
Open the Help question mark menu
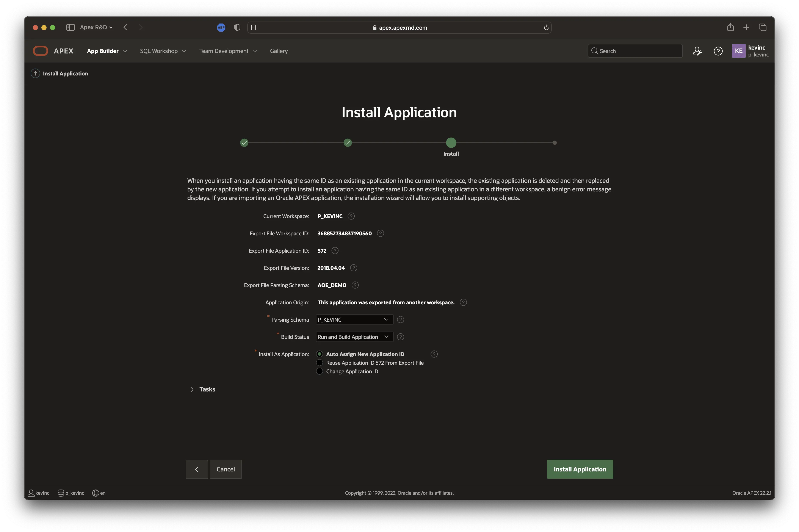(718, 51)
